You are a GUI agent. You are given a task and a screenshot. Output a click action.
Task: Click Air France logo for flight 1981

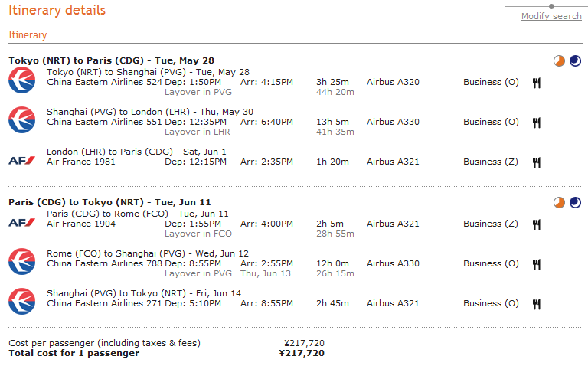[21, 161]
